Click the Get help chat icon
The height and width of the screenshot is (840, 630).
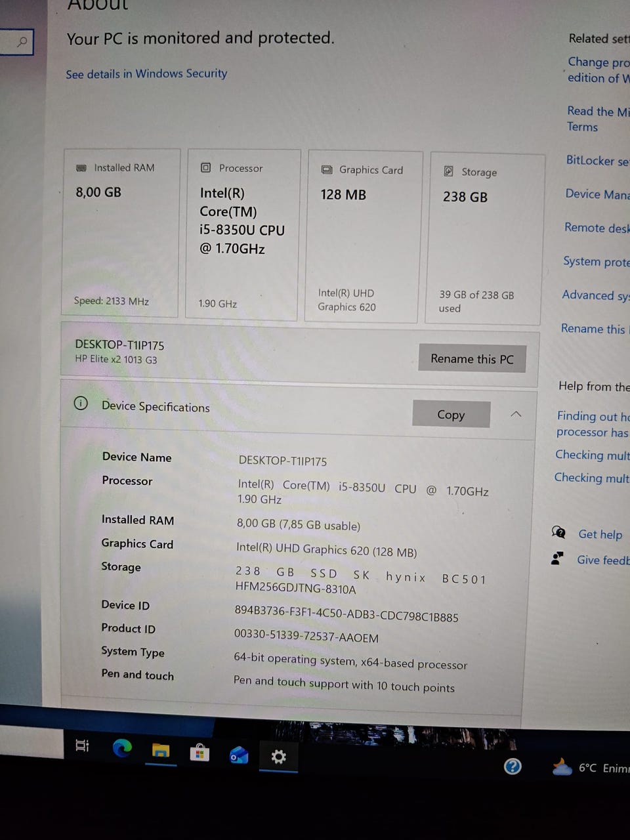point(558,532)
